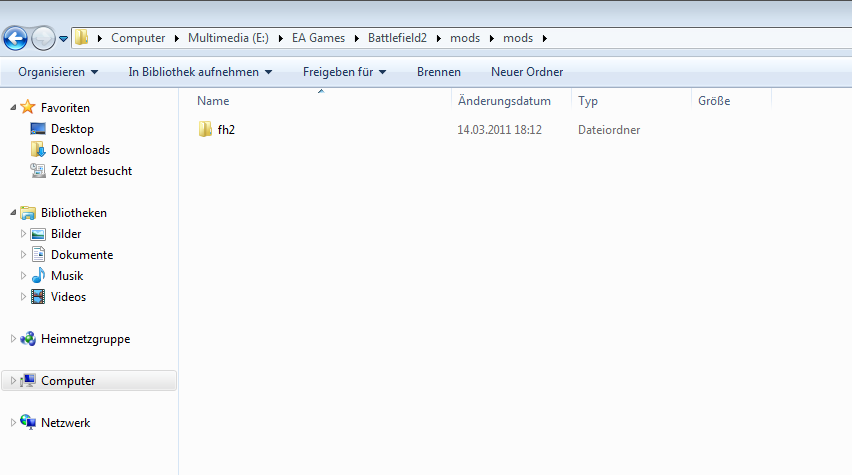Create folder with Neuer Ordner

click(x=527, y=72)
